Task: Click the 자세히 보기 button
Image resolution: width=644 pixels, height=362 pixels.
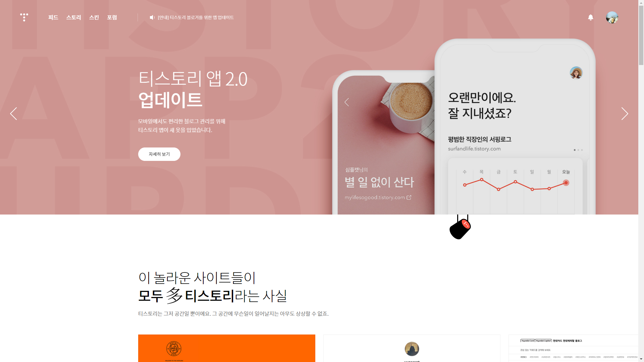Action: pyautogui.click(x=159, y=154)
